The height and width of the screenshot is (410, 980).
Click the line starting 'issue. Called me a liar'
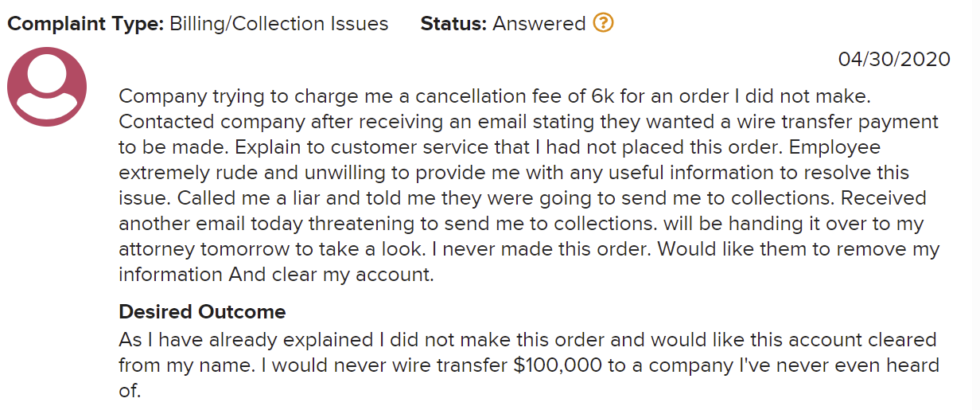coord(523,198)
